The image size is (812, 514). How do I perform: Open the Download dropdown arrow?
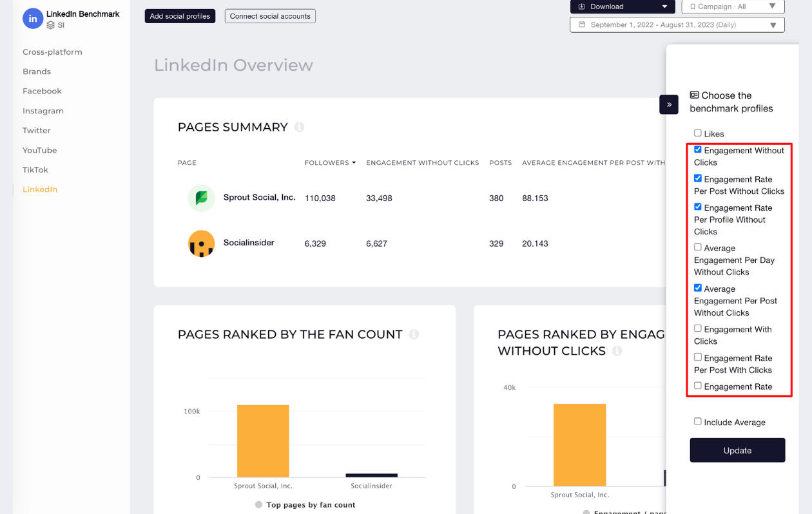tap(665, 6)
